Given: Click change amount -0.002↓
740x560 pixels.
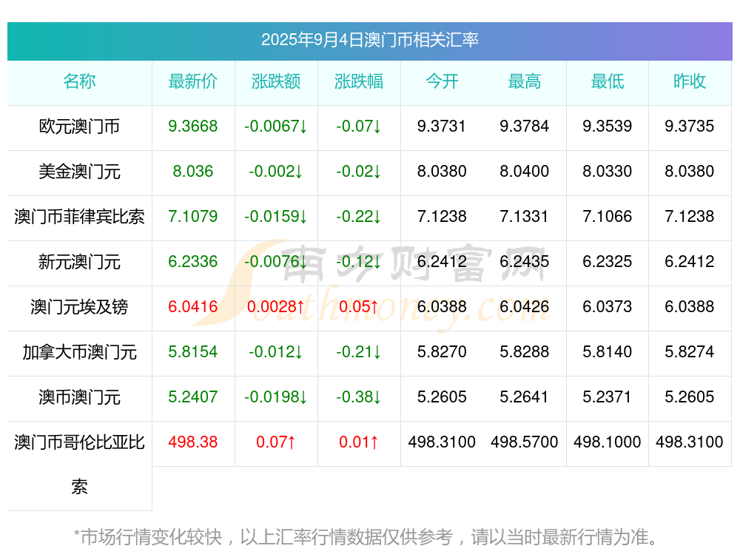Looking at the screenshot, I should (276, 172).
